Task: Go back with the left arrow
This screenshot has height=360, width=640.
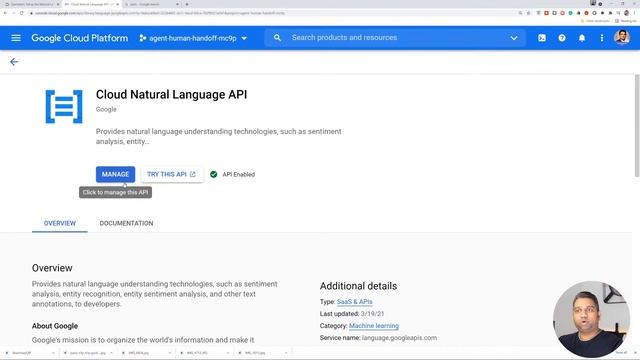Action: 14,62
